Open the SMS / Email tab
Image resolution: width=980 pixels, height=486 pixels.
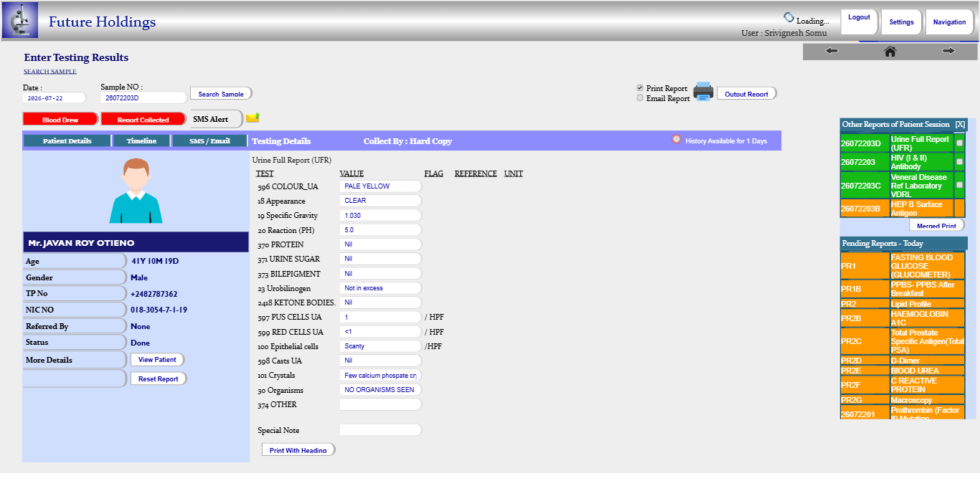coord(209,140)
